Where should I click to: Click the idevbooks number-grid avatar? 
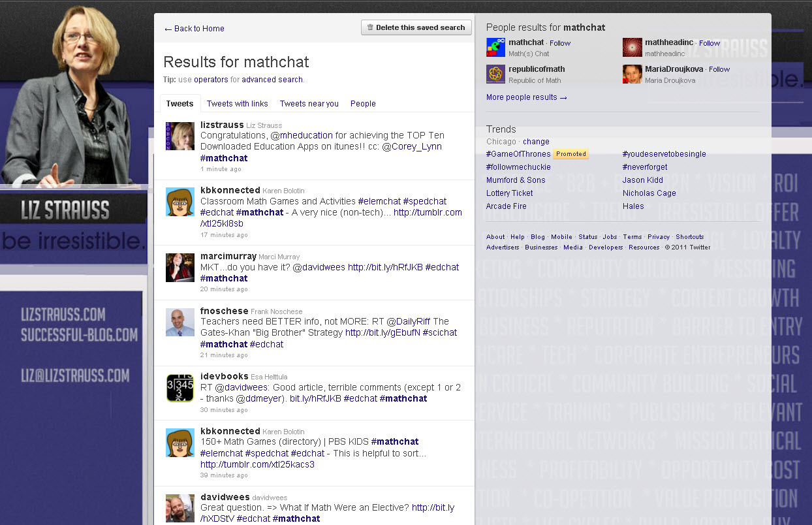(x=180, y=388)
